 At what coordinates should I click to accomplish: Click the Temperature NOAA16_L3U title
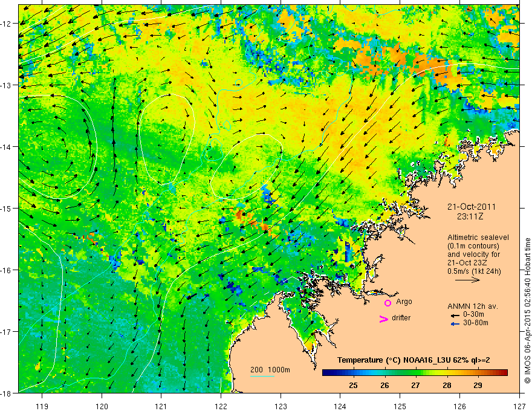414,360
